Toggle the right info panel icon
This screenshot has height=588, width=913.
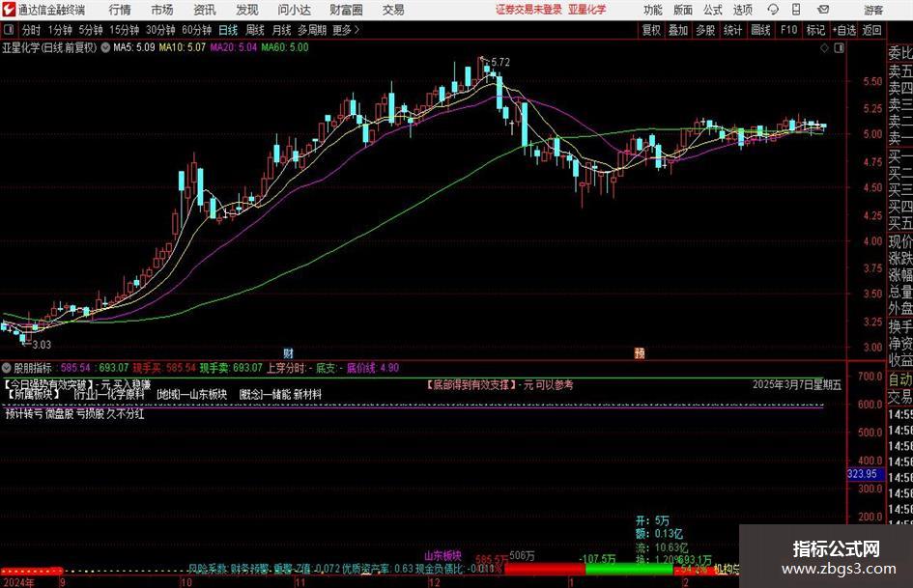pyautogui.click(x=839, y=48)
